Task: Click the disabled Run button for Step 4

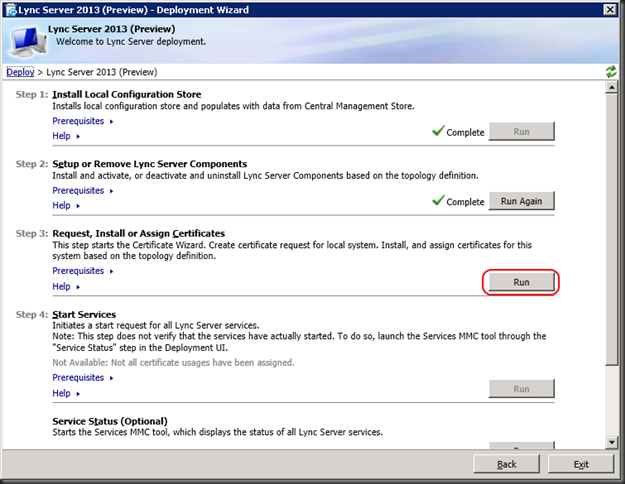Action: [521, 389]
